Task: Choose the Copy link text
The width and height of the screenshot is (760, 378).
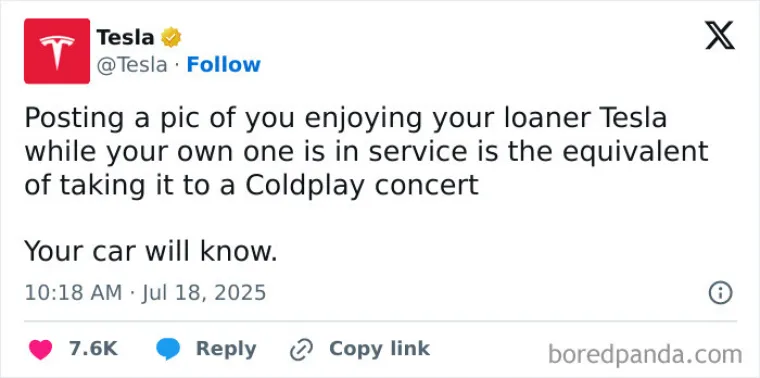Action: 380,348
